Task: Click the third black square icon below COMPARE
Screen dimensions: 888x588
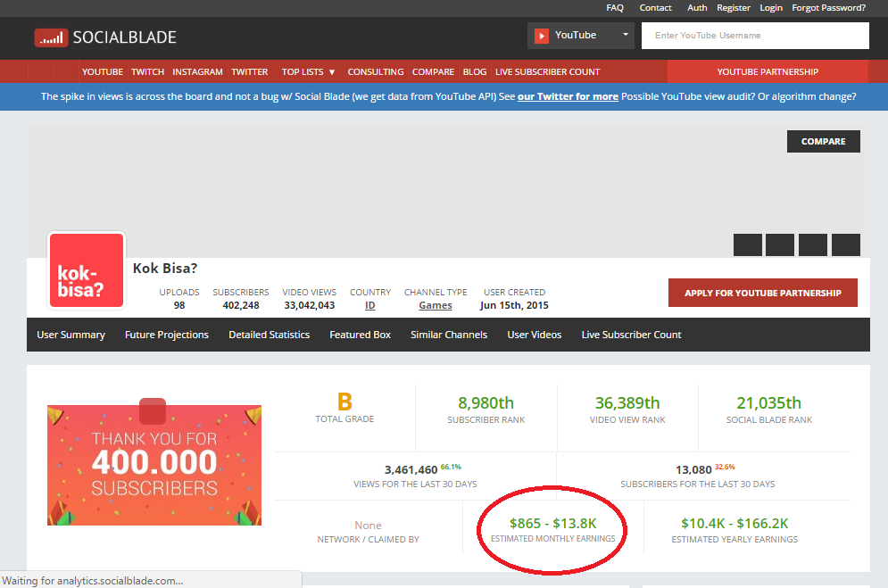Action: click(x=813, y=245)
